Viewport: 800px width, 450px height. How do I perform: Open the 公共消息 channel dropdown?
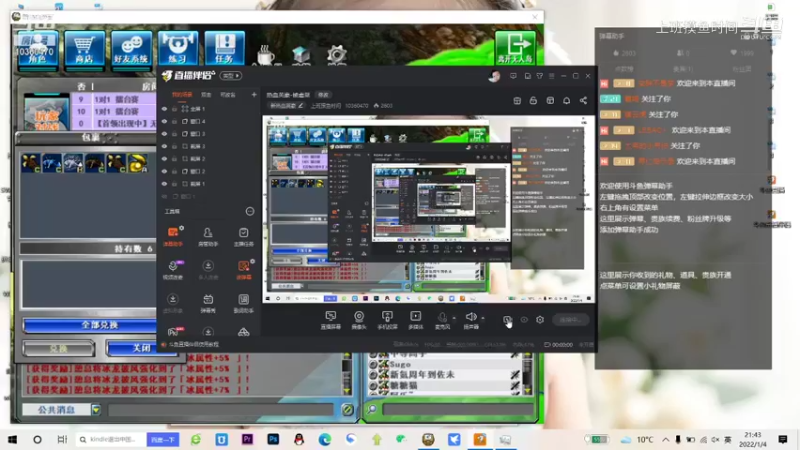pos(96,409)
